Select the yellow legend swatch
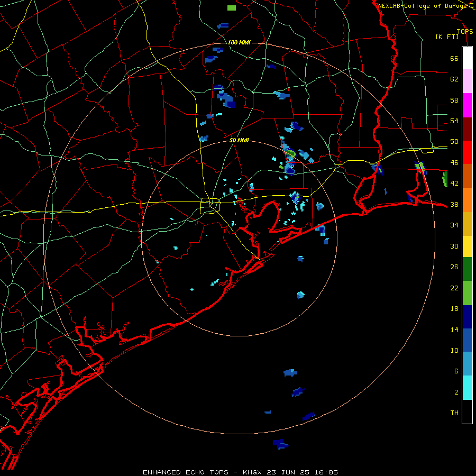The image size is (476, 476). point(467,246)
